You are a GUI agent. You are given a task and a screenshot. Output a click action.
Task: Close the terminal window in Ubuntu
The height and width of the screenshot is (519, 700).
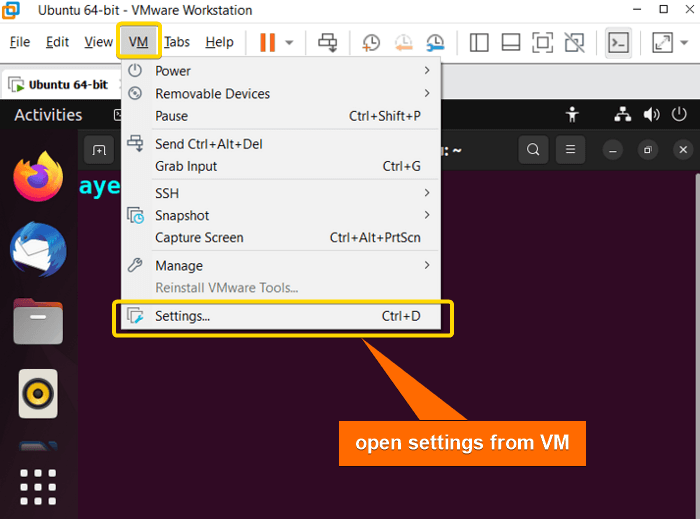[x=683, y=150]
